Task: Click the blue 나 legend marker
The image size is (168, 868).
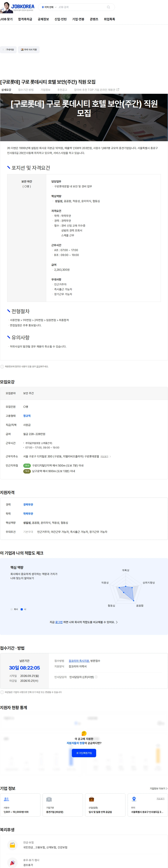Action: 22,609
